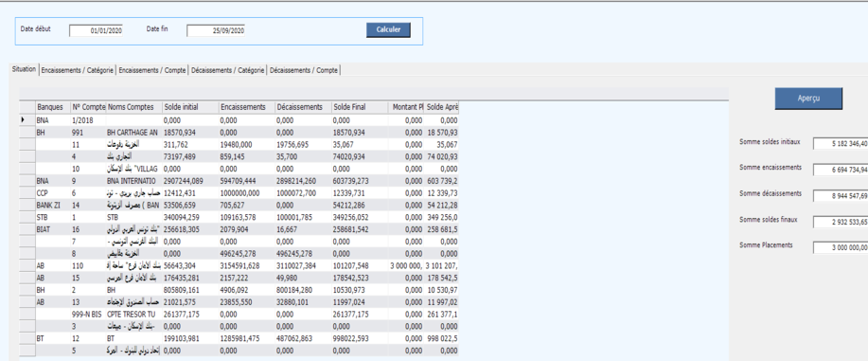Click the Encaissements column header

(x=246, y=108)
